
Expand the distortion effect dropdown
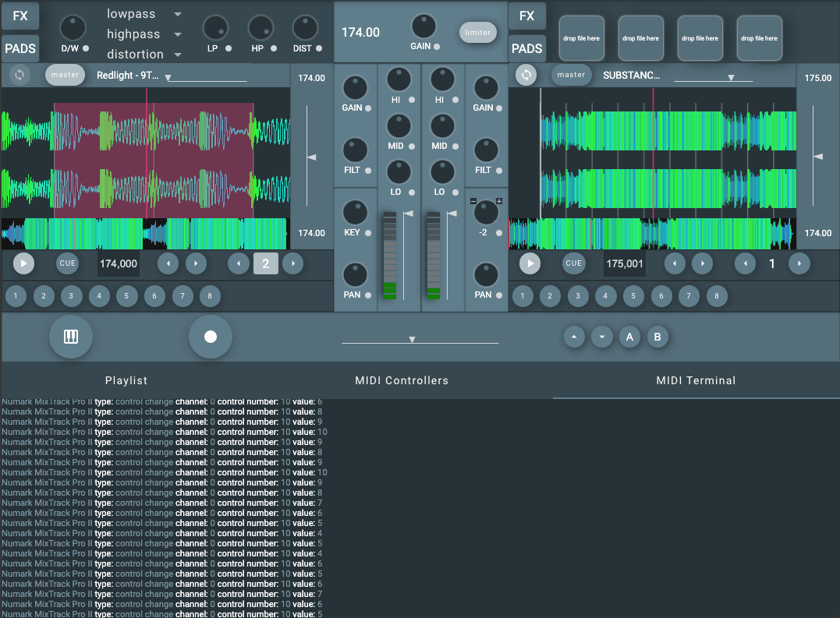coord(178,55)
